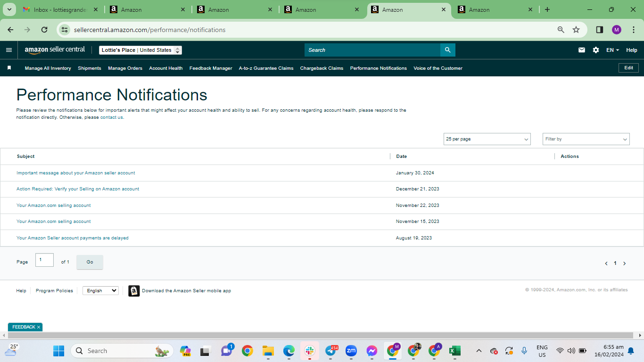
Task: Expand the 25 per page dropdown
Action: (x=487, y=139)
